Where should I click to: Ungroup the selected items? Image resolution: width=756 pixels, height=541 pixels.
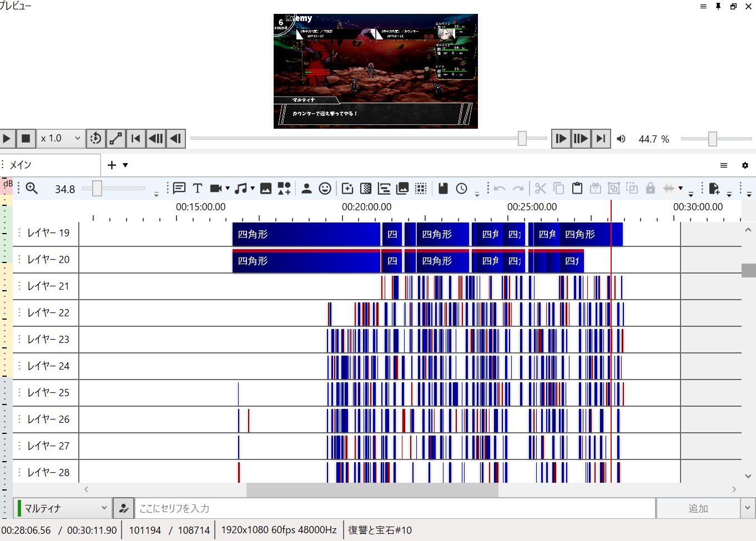[x=632, y=189]
